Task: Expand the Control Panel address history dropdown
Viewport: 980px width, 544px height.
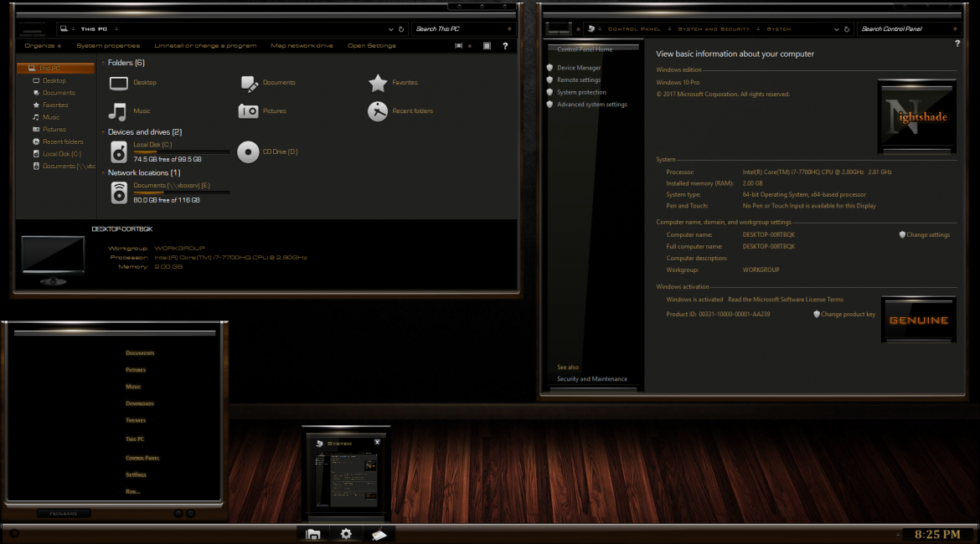Action: pos(836,29)
